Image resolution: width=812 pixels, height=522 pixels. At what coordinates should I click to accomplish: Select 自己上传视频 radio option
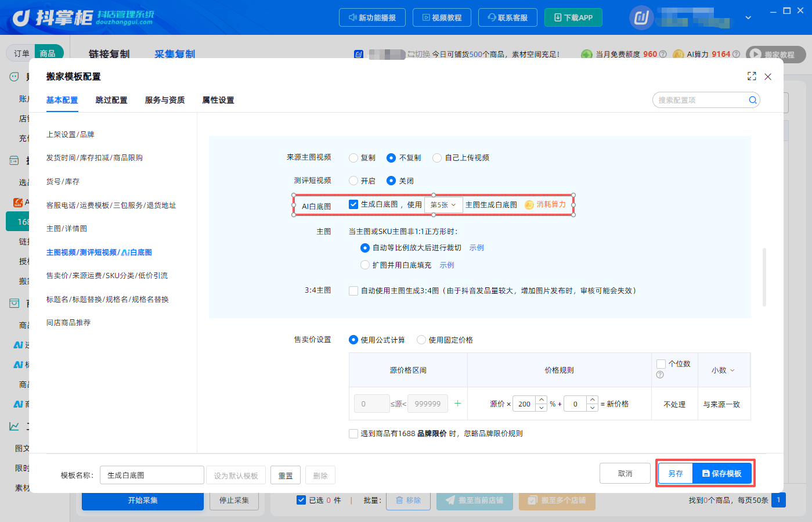tap(437, 158)
